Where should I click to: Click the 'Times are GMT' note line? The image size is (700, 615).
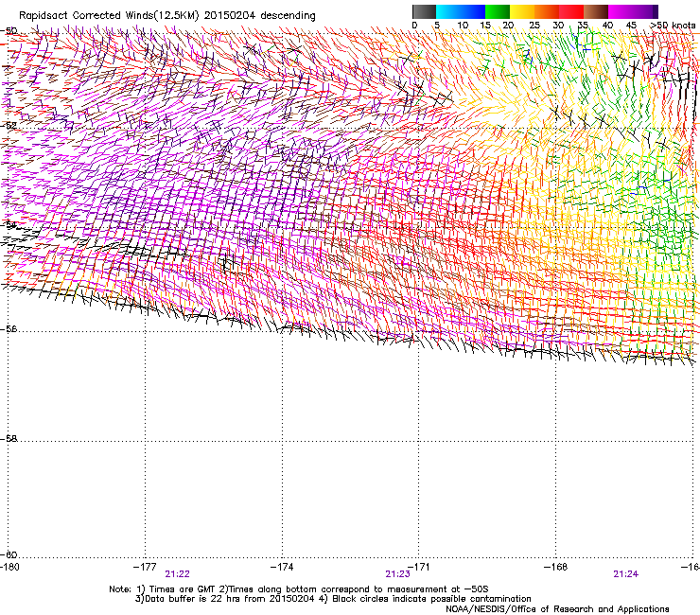pos(299,589)
